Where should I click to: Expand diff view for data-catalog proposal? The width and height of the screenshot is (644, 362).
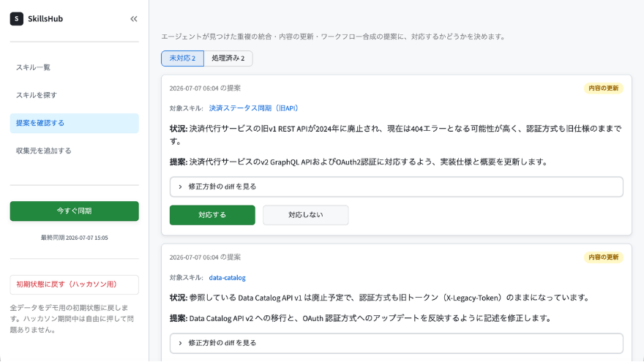coord(397,343)
